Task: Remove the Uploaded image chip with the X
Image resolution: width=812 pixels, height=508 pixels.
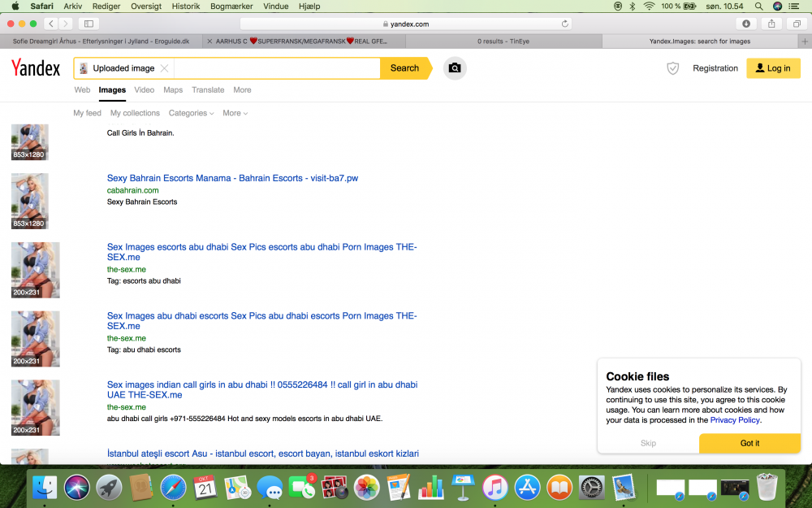Action: click(164, 68)
